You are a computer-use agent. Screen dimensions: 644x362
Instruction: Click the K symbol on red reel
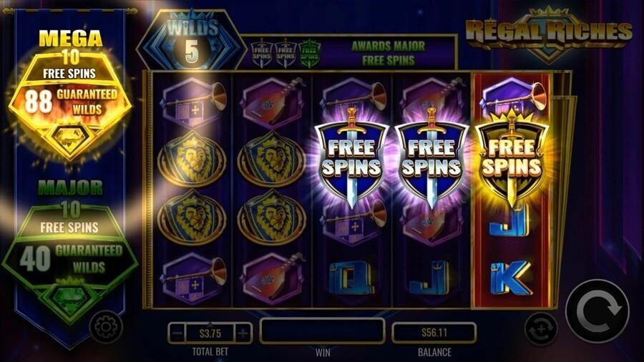510,278
